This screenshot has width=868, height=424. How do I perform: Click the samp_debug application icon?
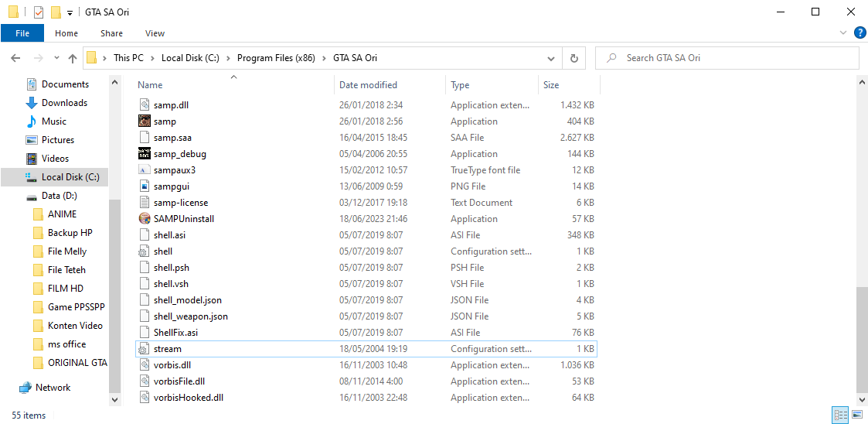[x=144, y=153]
